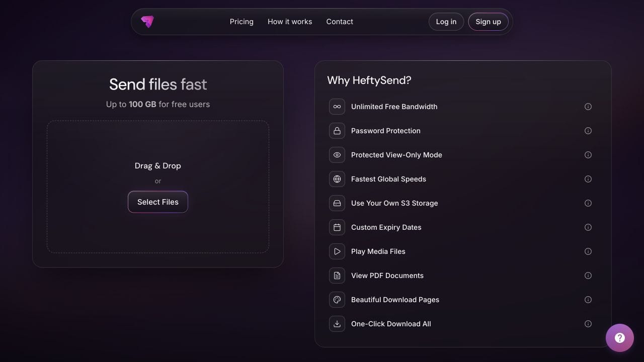Image resolution: width=644 pixels, height=362 pixels.
Task: Click the Beautiful Download Pages label
Action: pyautogui.click(x=395, y=300)
